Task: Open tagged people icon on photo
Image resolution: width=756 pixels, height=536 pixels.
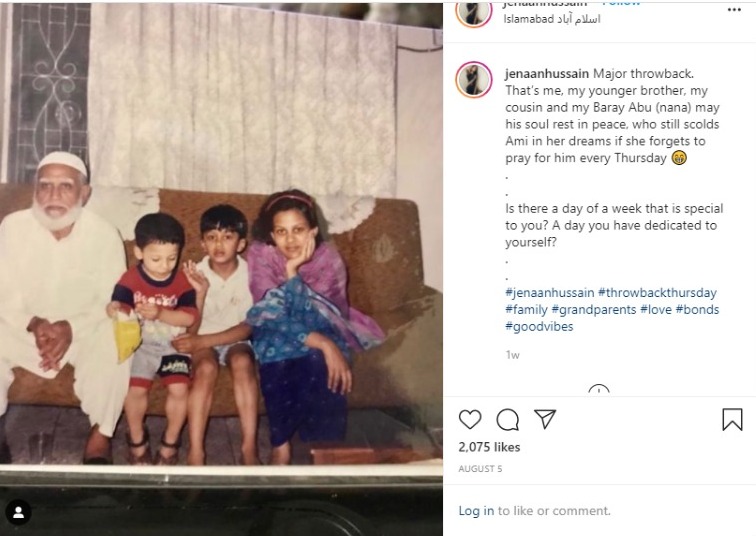Action: pyautogui.click(x=19, y=512)
